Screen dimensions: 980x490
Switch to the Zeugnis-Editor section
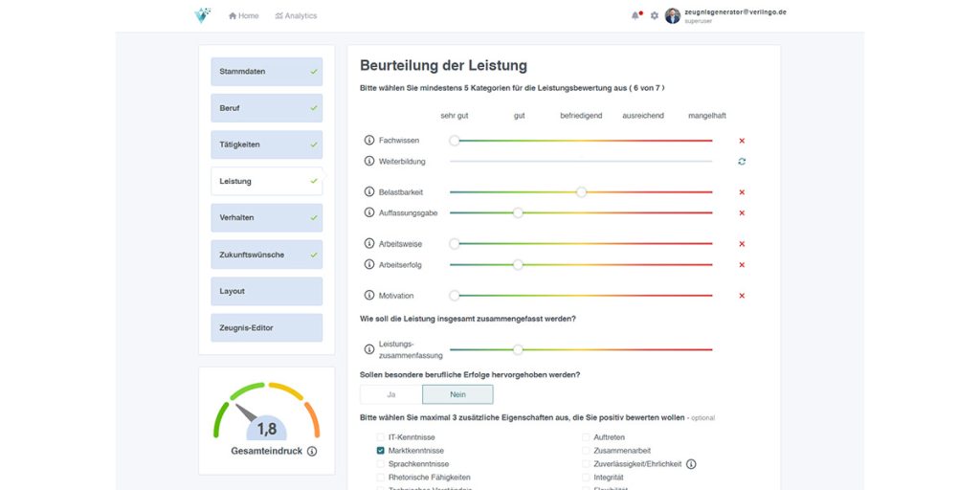pyautogui.click(x=266, y=328)
